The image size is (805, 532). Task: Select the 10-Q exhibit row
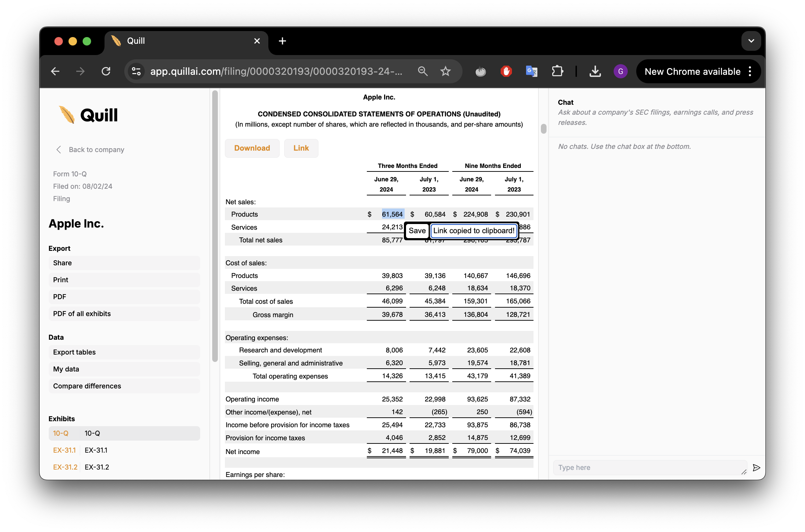124,434
